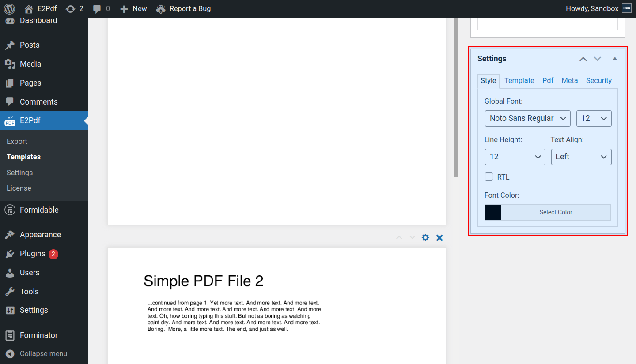Image resolution: width=636 pixels, height=364 pixels.
Task: Change the global font size dropdown
Action: [594, 118]
